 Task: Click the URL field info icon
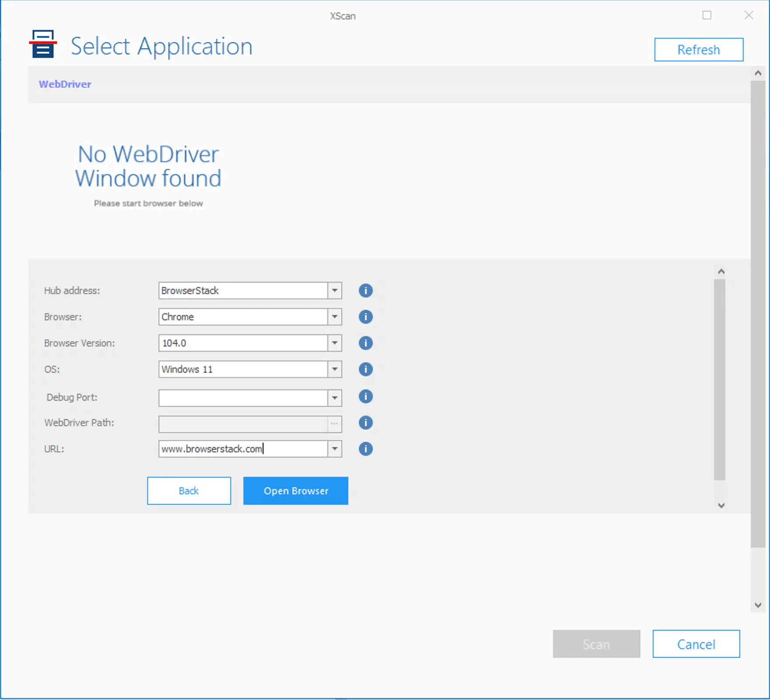coord(365,449)
